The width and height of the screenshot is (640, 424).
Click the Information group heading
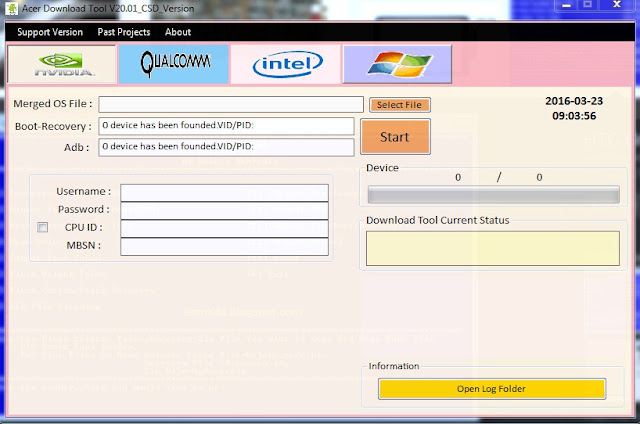[x=394, y=366]
